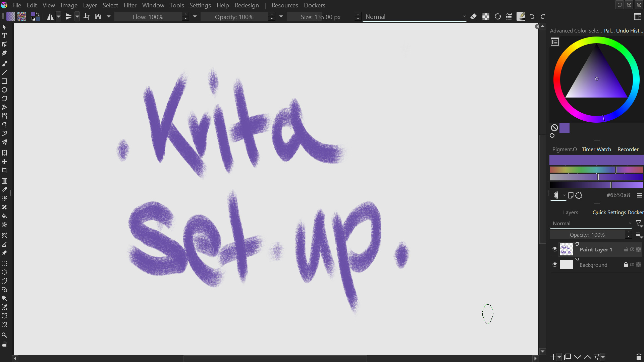Click the foreground color swatch under wheel

[565, 128]
